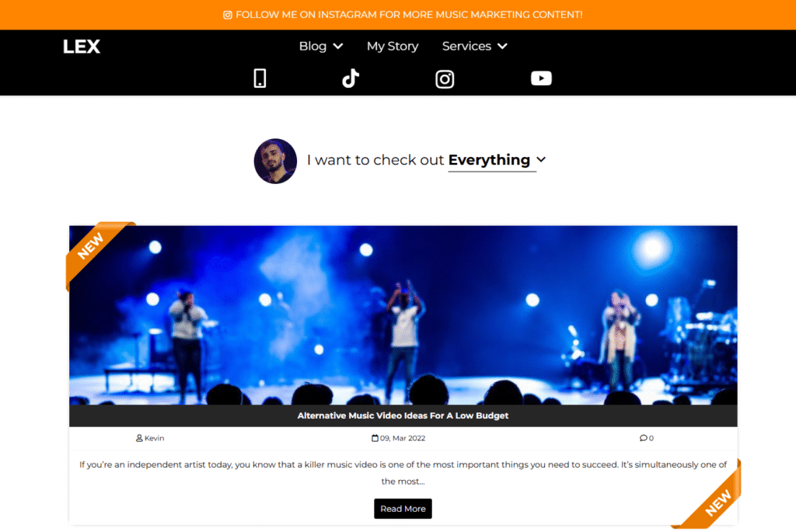Open the Blog menu item

point(312,46)
